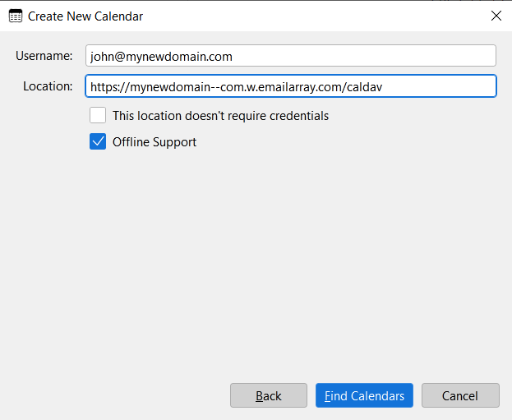Click the "Offline Support" label text
Viewport: 512px width, 420px height.
coord(155,142)
